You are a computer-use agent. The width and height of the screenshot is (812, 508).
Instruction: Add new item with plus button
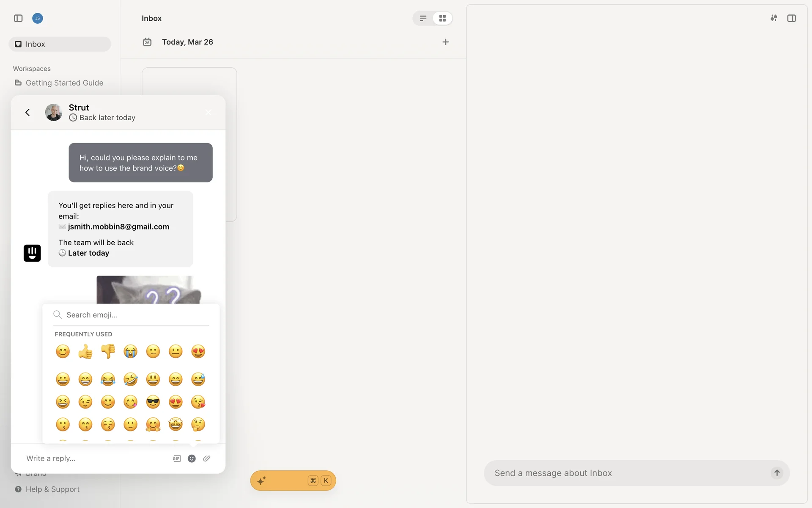[445, 42]
